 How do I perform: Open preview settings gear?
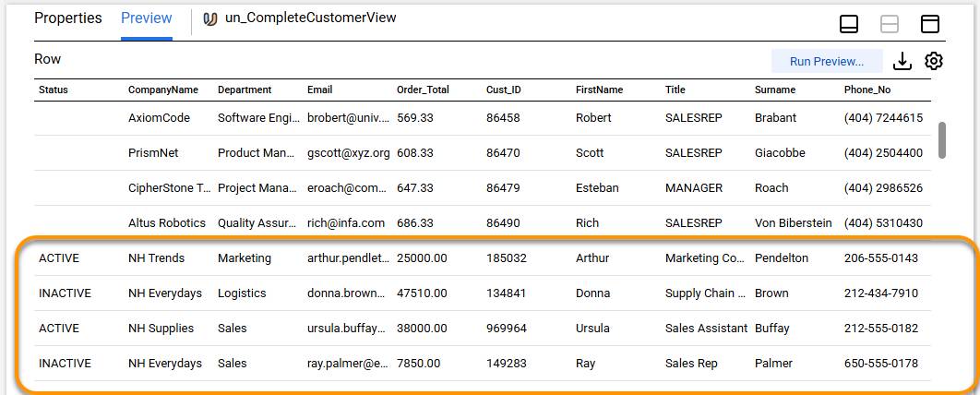934,61
